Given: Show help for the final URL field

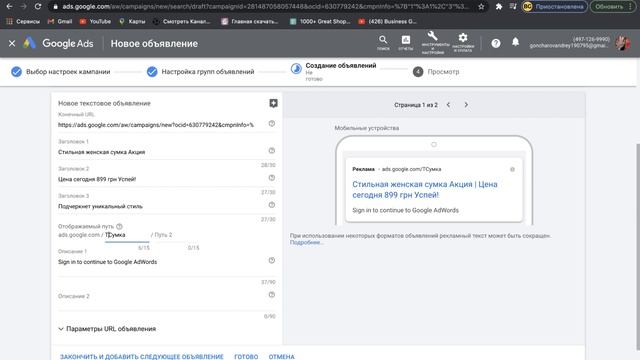Looking at the screenshot, I should (272, 124).
